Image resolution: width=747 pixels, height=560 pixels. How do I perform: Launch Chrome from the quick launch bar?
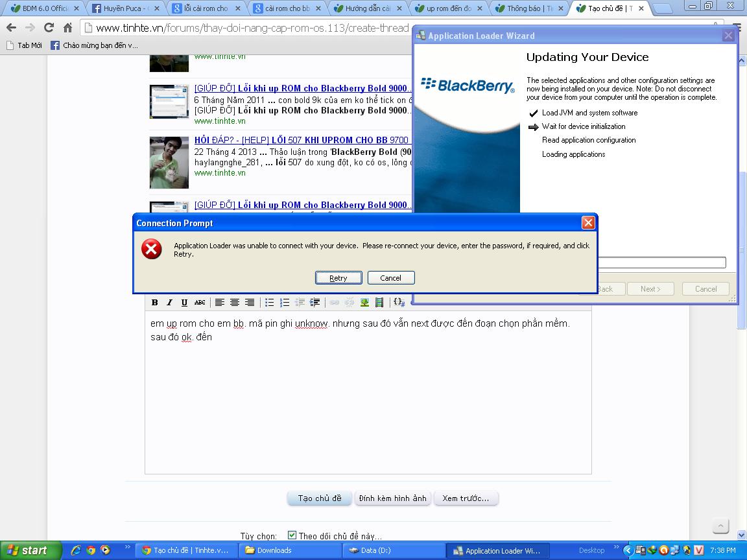click(91, 550)
